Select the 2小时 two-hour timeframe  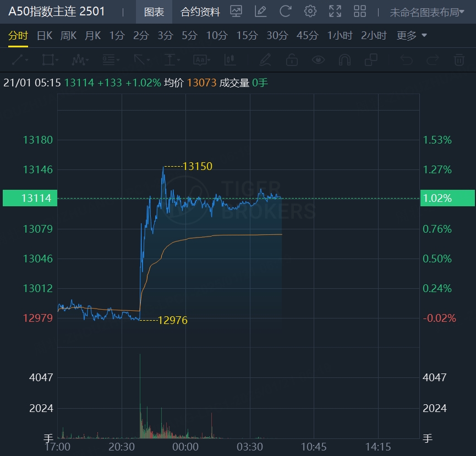pos(374,36)
